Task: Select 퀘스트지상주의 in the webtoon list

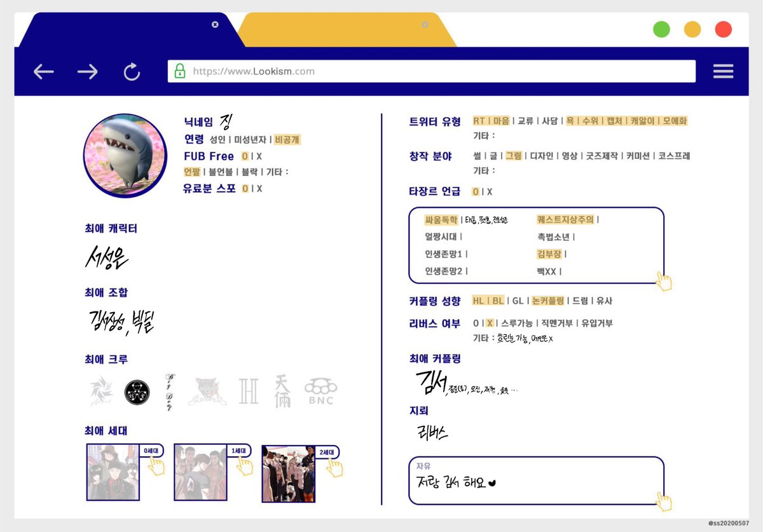Action: coord(565,220)
